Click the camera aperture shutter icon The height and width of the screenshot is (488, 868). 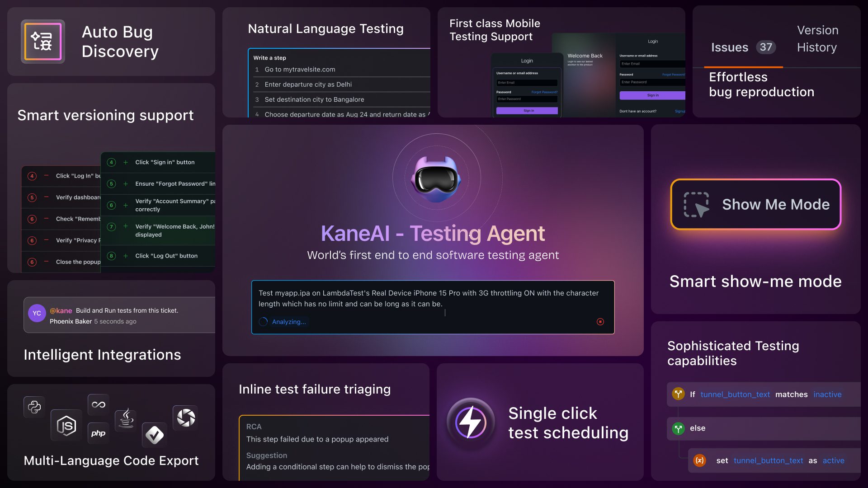click(185, 418)
